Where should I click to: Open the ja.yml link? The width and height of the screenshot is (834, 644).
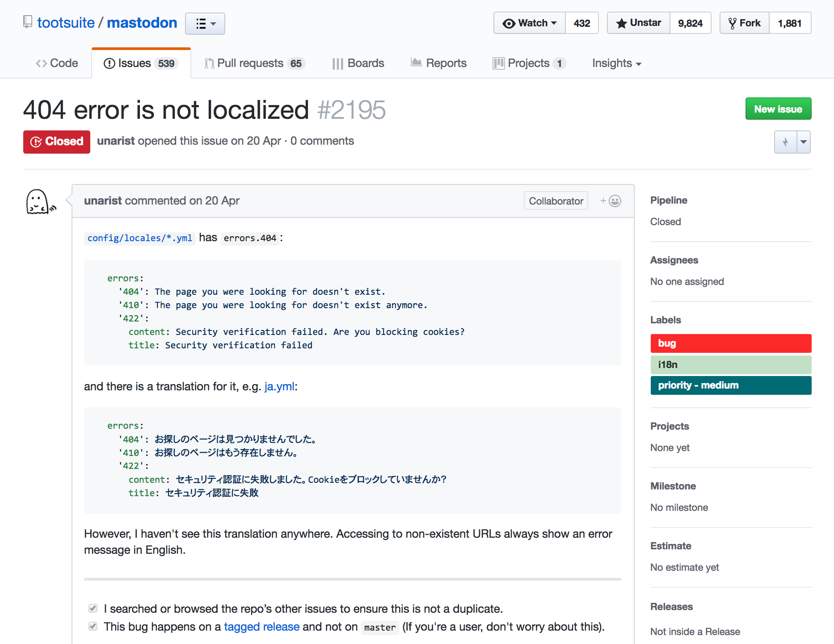click(x=279, y=386)
